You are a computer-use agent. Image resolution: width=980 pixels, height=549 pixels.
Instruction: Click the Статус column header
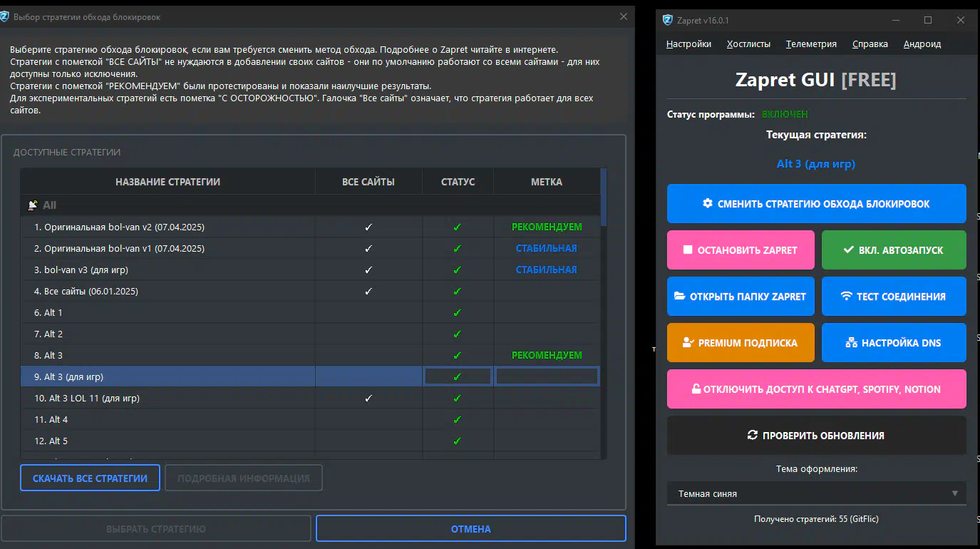click(x=458, y=182)
